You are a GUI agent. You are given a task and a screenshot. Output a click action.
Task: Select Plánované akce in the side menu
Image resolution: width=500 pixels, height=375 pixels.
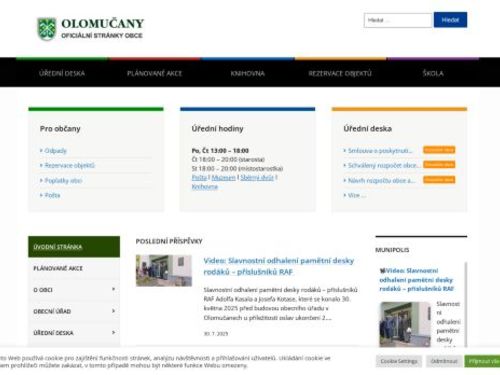click(x=74, y=268)
